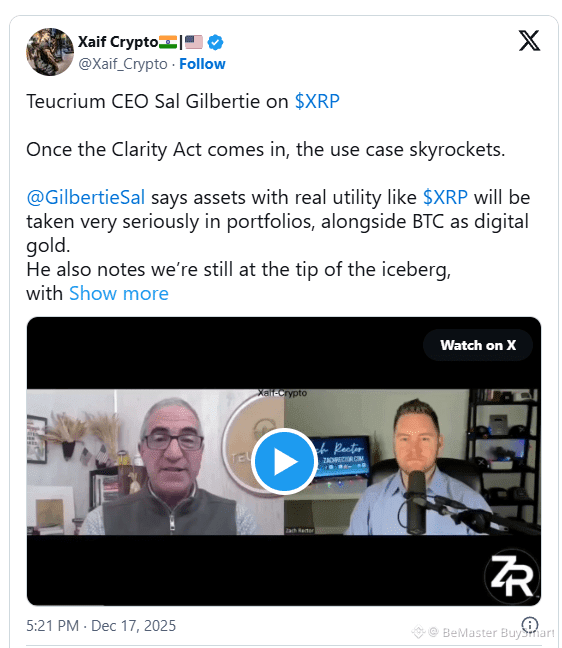Click the India flag emoji
This screenshot has height=648, width=562.
tap(168, 42)
